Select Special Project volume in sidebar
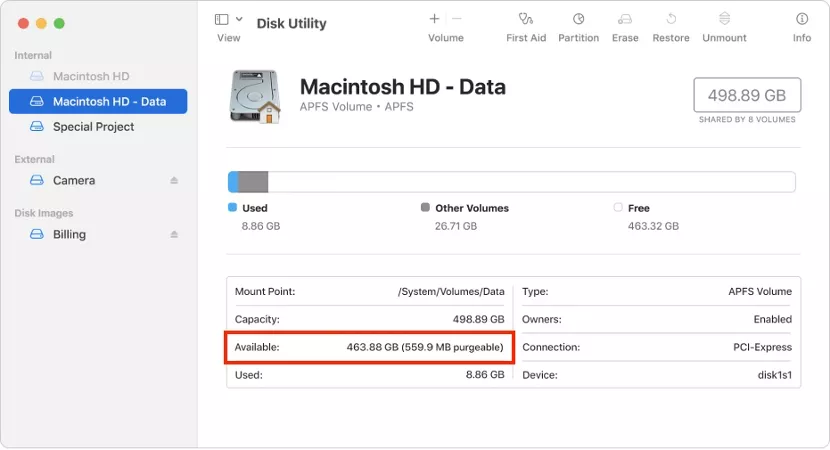Viewport: 830px width, 450px height. tap(93, 127)
